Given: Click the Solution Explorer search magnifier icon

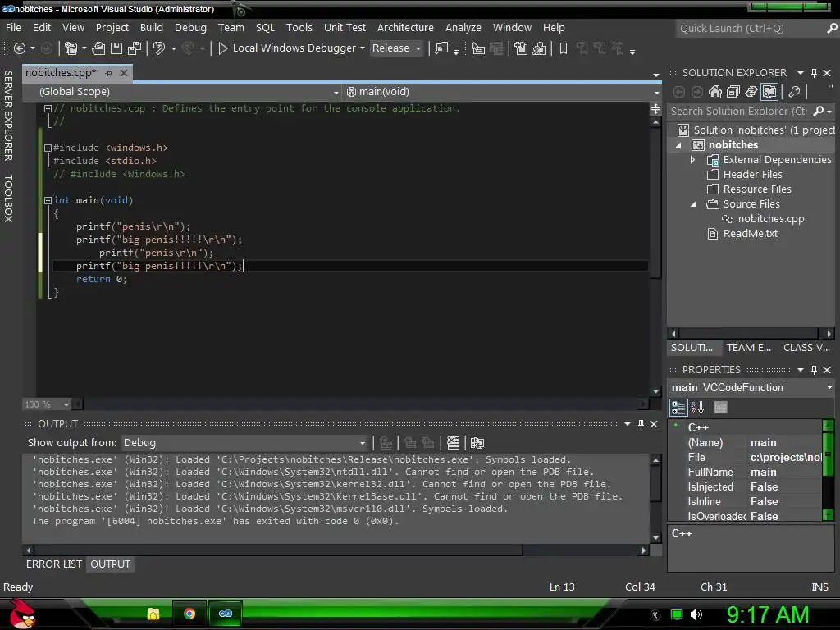Looking at the screenshot, I should (x=818, y=112).
